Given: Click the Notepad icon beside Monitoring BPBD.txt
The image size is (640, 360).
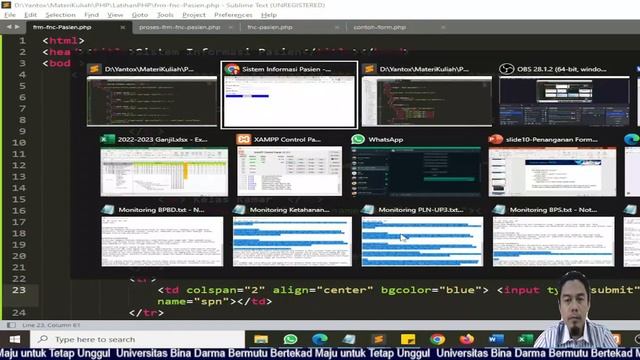Looking at the screenshot, I should pyautogui.click(x=108, y=210).
